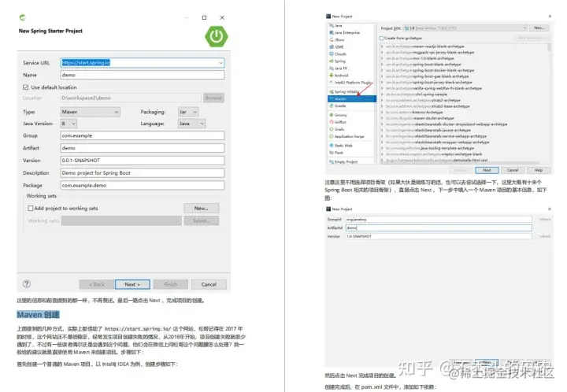Click Version field with 0.0.1-SNAPSHOT
The height and width of the screenshot is (392, 567).
pyautogui.click(x=143, y=160)
